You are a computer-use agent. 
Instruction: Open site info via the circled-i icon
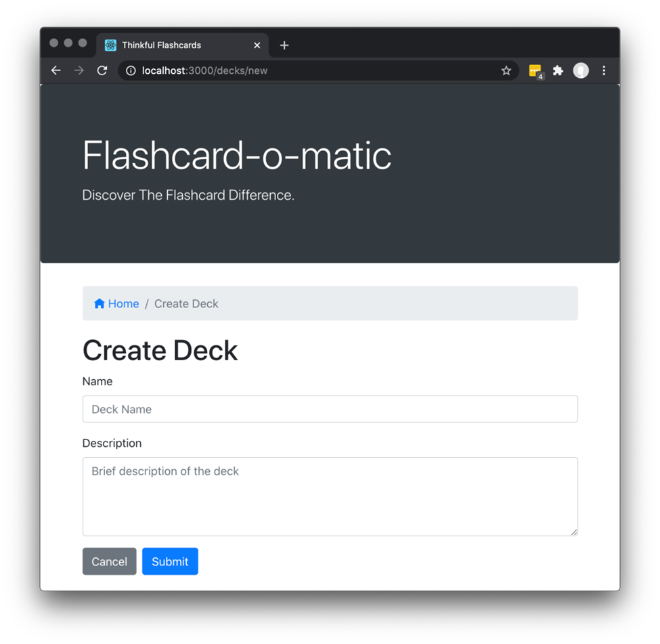(x=130, y=70)
